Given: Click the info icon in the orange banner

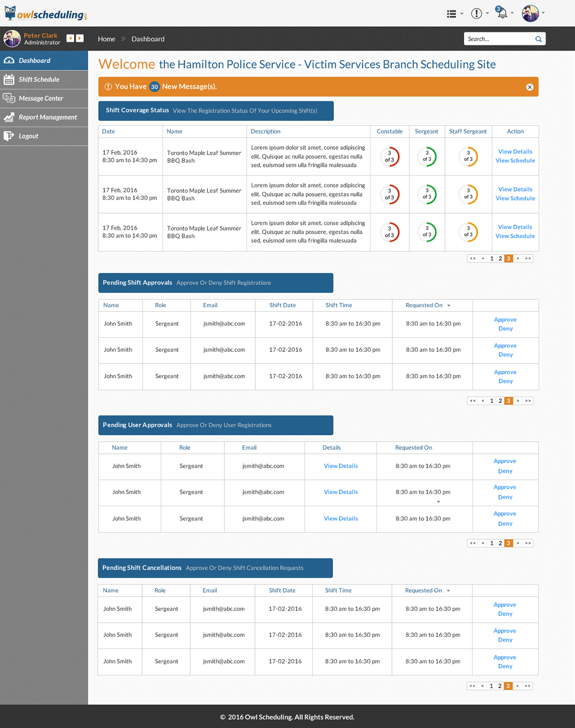Looking at the screenshot, I should 108,87.
